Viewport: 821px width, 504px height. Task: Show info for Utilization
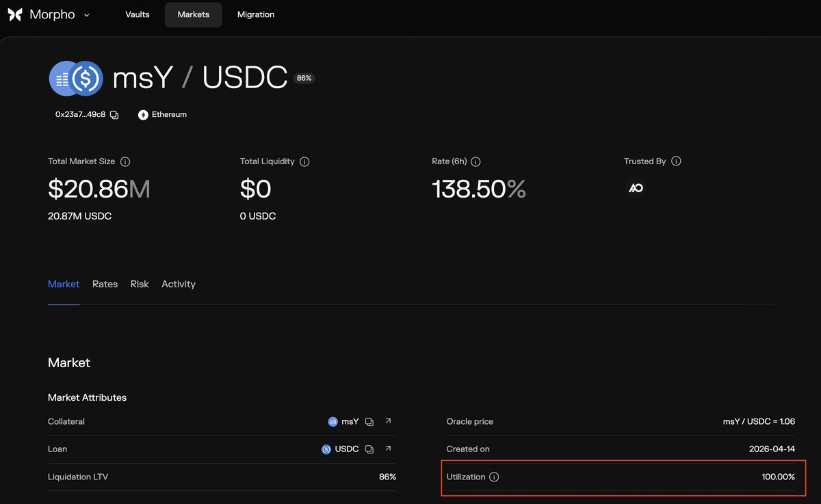pyautogui.click(x=495, y=477)
